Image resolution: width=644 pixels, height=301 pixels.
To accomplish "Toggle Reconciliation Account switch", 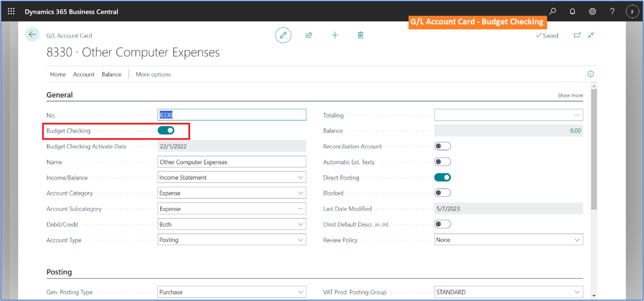I will point(443,146).
